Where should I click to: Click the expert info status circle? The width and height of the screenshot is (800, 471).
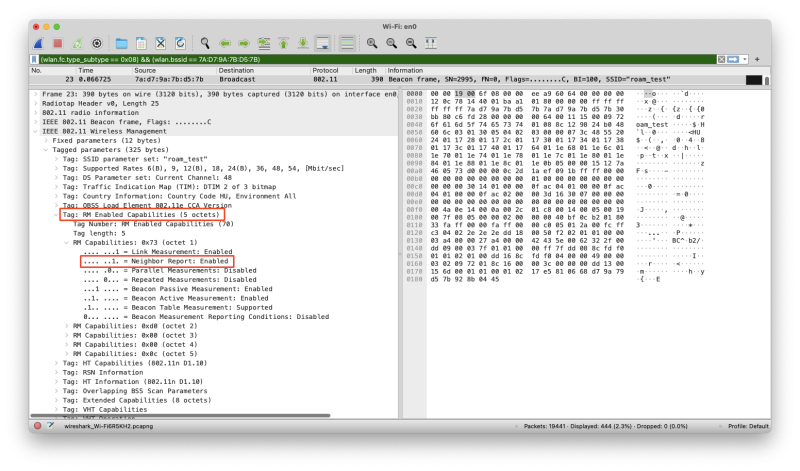tap(37, 426)
